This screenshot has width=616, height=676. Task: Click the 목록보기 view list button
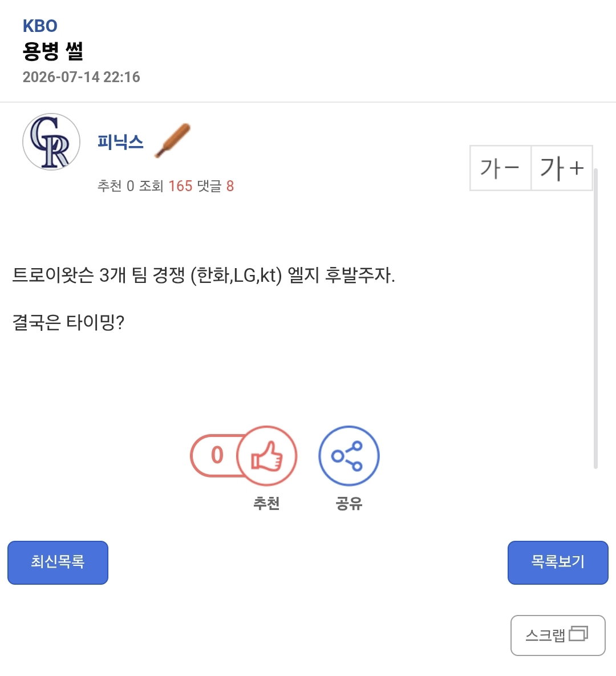pyautogui.click(x=558, y=562)
